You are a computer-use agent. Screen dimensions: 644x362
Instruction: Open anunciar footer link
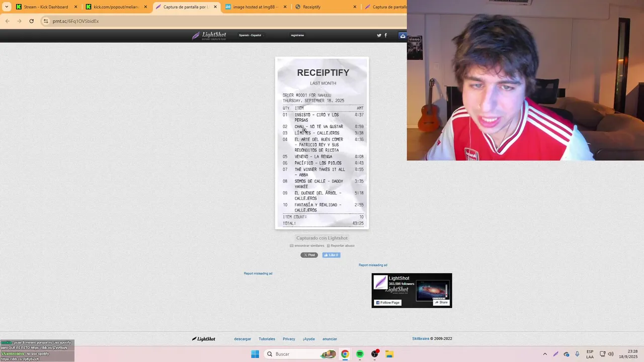pos(330,339)
